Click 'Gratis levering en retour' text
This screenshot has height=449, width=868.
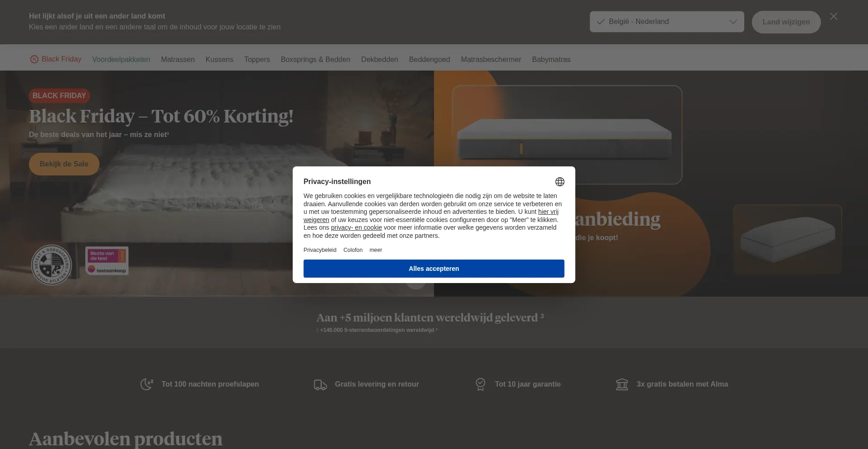click(x=377, y=384)
